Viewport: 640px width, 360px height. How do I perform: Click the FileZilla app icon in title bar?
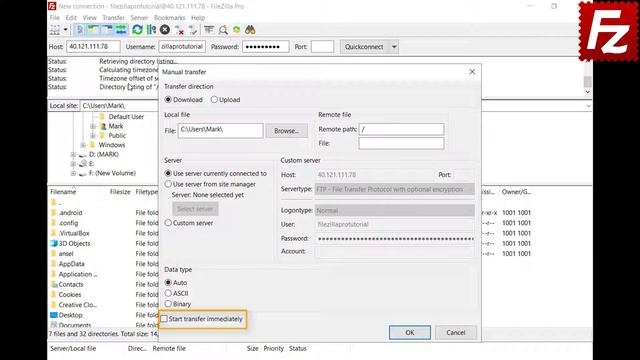point(52,6)
